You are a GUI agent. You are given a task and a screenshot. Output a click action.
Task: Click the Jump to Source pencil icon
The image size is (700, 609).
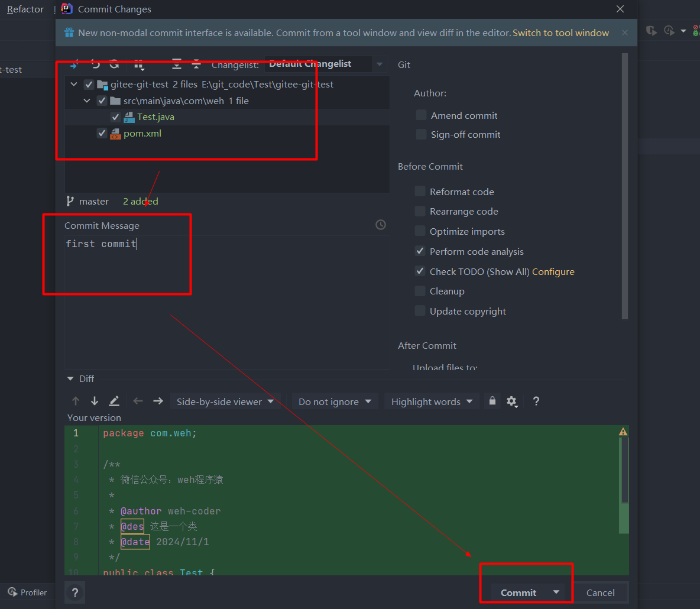click(x=114, y=401)
